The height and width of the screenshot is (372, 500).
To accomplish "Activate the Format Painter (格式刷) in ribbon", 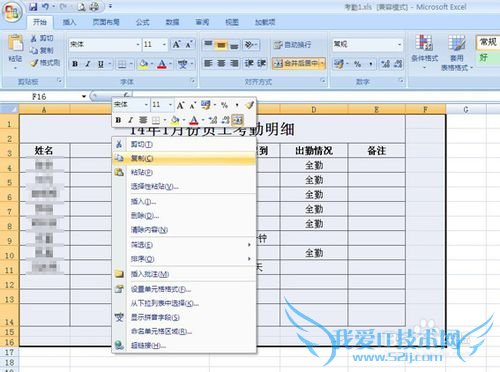I will pyautogui.click(x=45, y=63).
